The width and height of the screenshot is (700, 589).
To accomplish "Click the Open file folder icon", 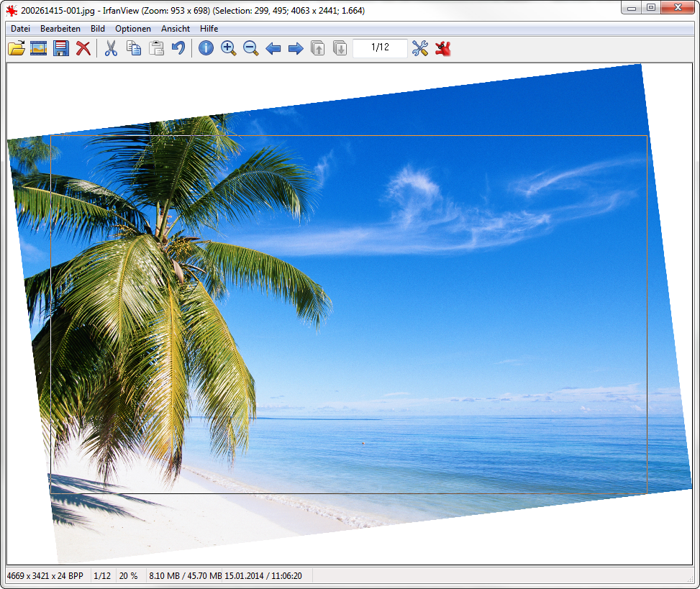I will click(x=16, y=49).
